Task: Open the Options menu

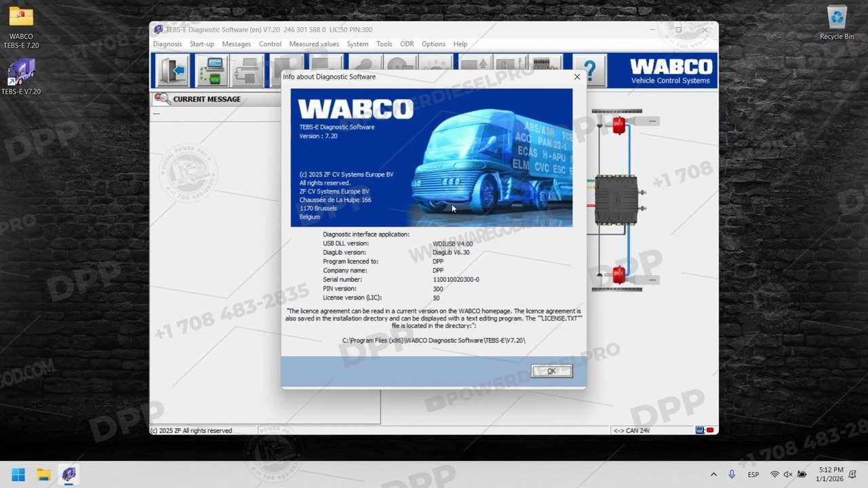Action: click(433, 44)
